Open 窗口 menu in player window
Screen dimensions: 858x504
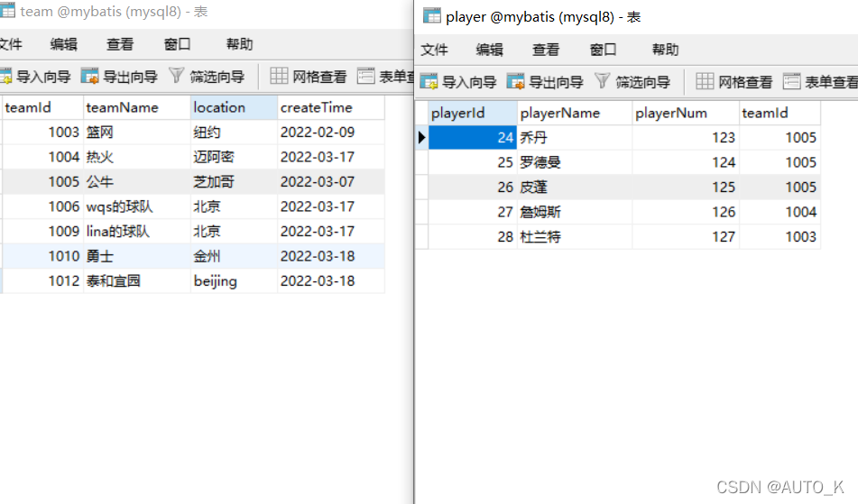[x=603, y=50]
